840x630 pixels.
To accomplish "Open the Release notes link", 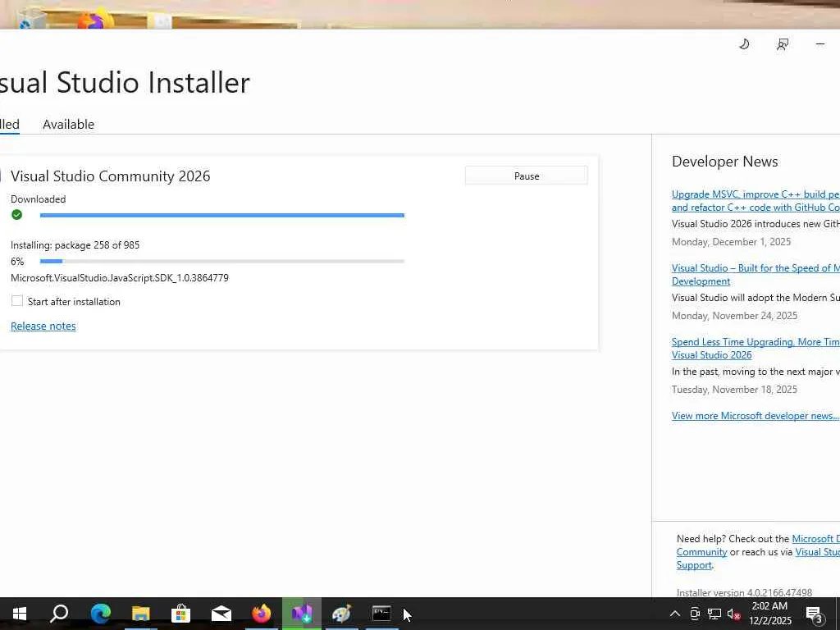I will click(x=43, y=326).
